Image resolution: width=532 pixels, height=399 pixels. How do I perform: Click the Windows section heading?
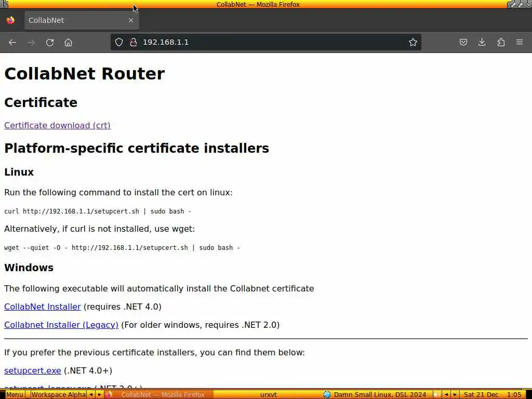click(x=29, y=268)
